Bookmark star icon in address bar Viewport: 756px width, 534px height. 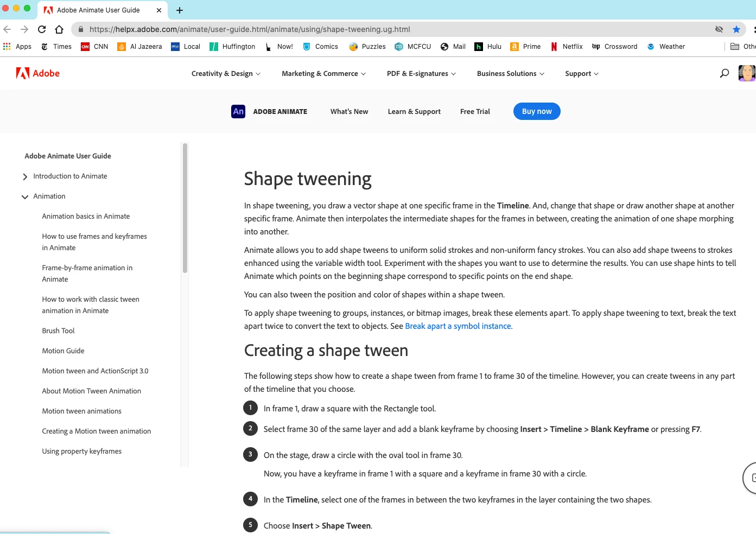(x=736, y=29)
